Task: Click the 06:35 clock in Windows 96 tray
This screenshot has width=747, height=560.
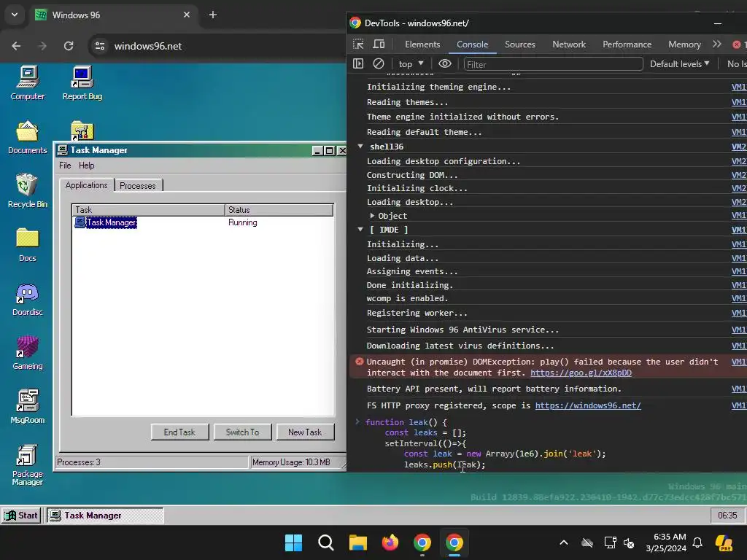Action: pyautogui.click(x=727, y=516)
